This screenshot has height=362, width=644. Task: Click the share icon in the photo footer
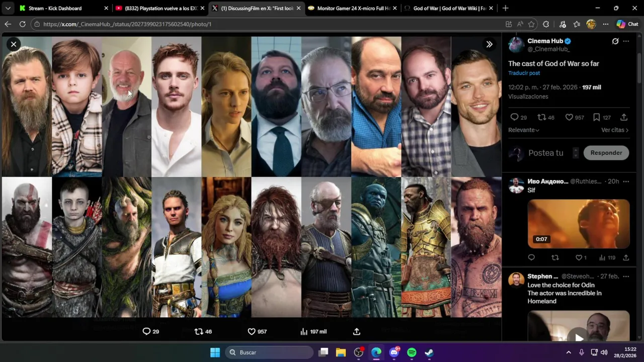pyautogui.click(x=356, y=331)
